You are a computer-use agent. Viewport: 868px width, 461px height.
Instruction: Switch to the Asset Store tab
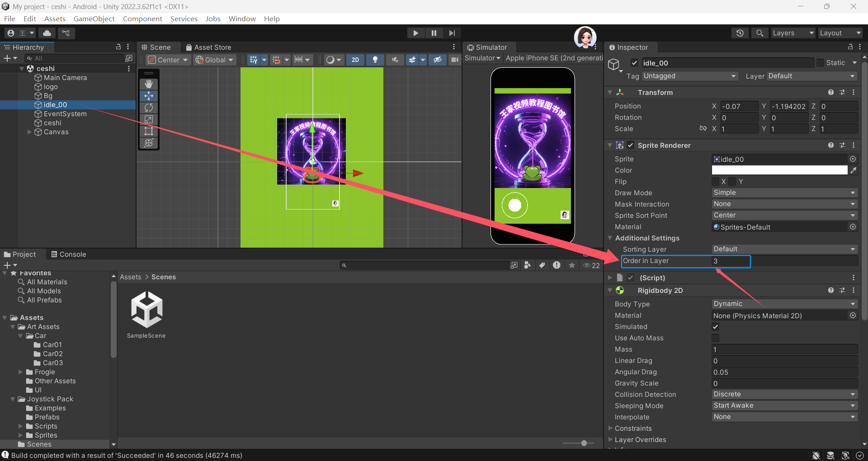208,47
